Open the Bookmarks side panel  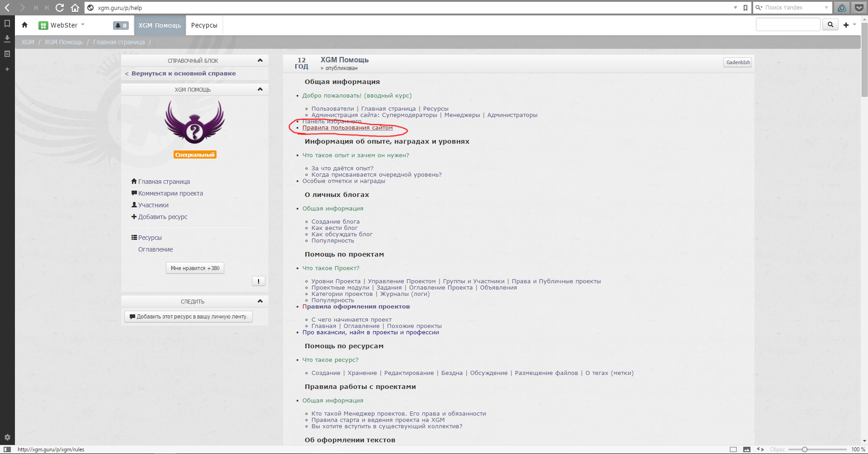7,23
